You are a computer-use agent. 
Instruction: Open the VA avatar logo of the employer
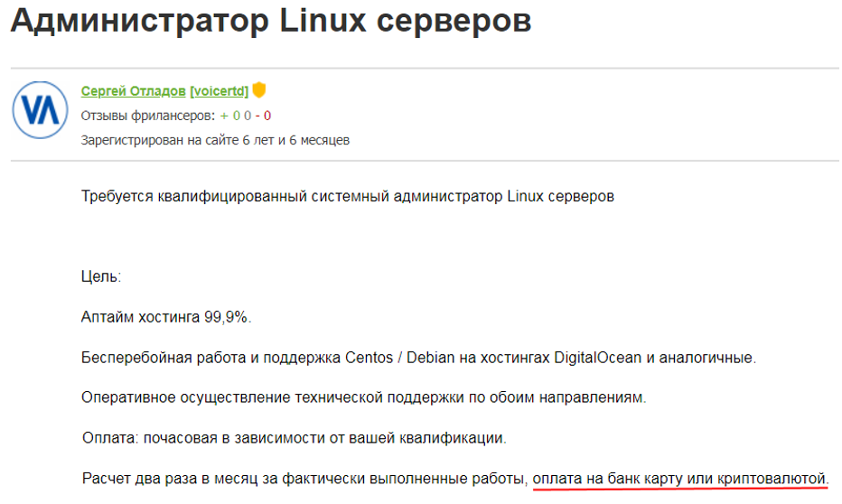coord(41,110)
